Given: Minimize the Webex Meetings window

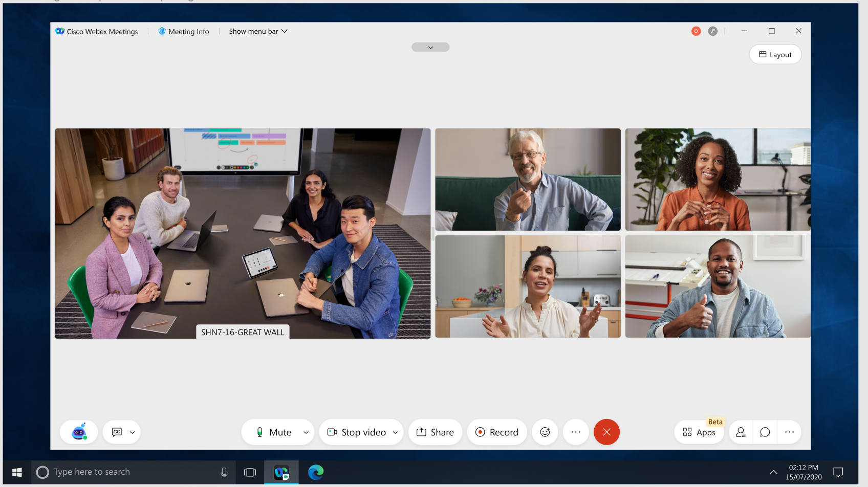Looking at the screenshot, I should click(744, 31).
